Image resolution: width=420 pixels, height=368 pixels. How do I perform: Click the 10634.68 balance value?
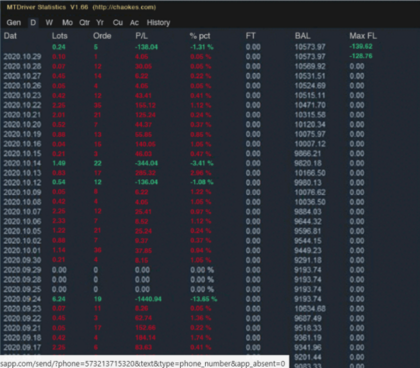click(x=310, y=309)
